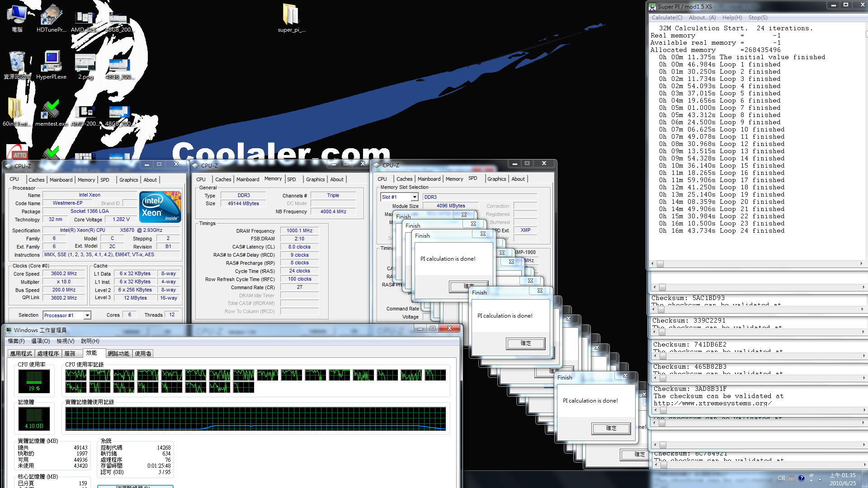The image size is (868, 488).
Task: Open the 選項(O) menu in Task Manager
Action: [x=41, y=341]
